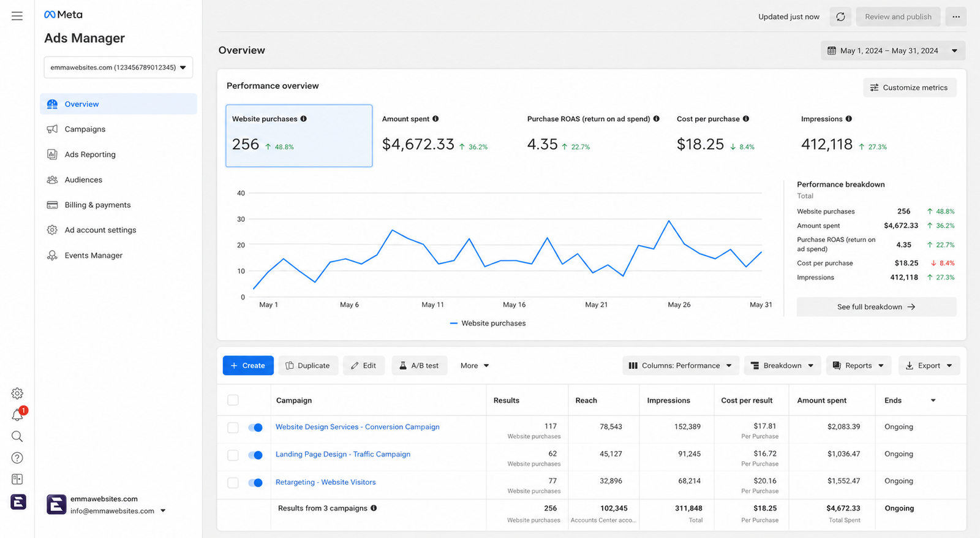Click the Duplicate button
This screenshot has height=538, width=980.
click(308, 366)
